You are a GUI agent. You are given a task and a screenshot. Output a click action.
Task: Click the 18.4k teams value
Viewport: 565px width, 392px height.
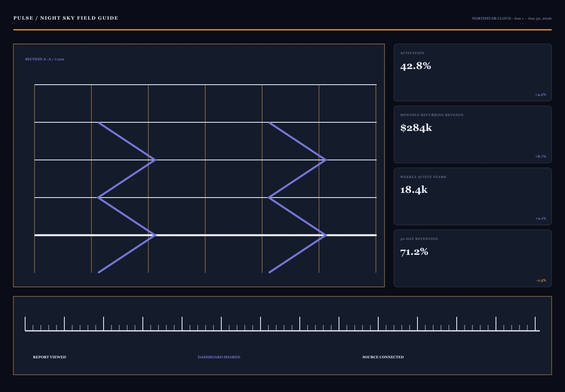414,190
